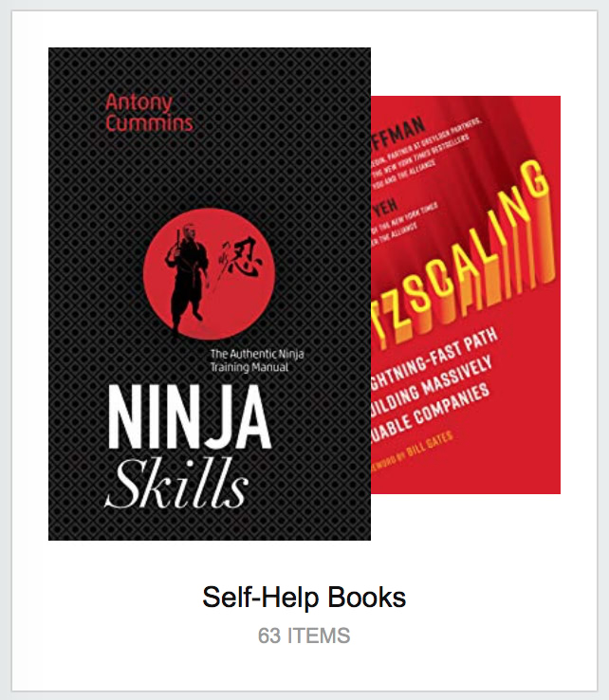Click the Yeh author name on red cover
The height and width of the screenshot is (700, 609).
(385, 208)
